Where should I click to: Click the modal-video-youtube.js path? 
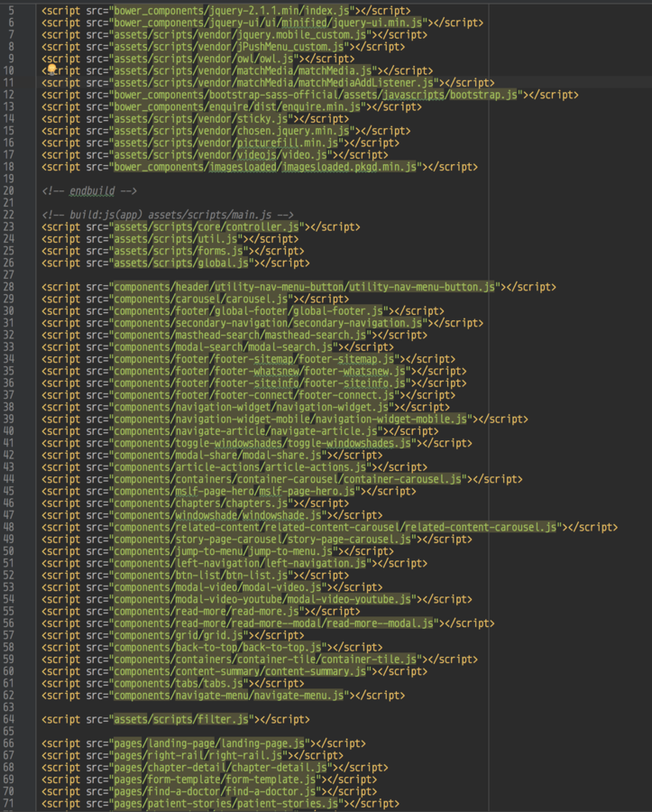262,599
